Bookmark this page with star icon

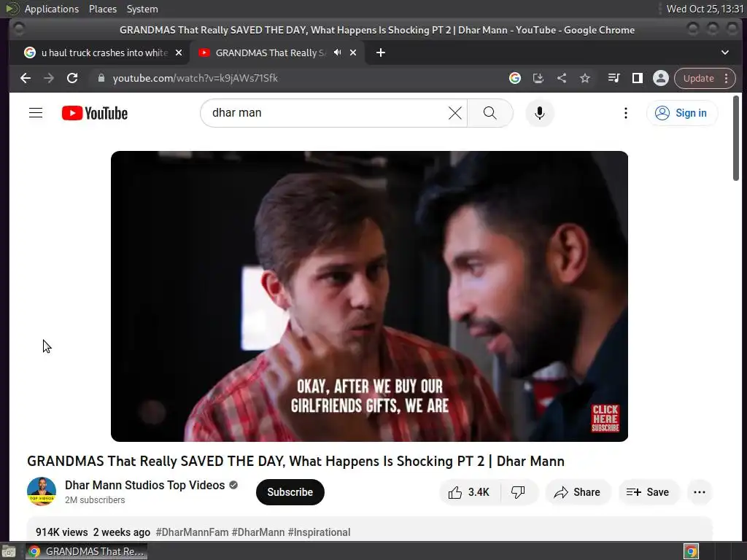(x=584, y=78)
